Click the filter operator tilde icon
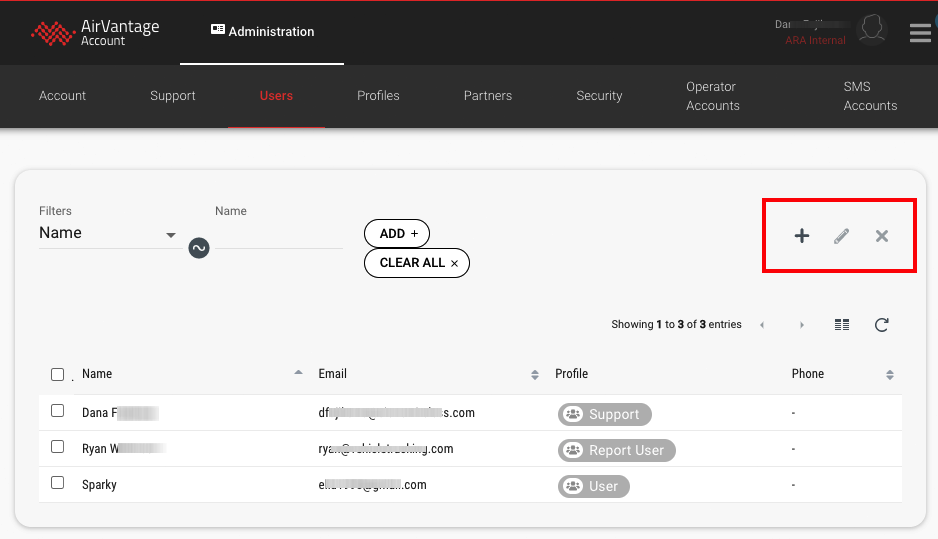Viewport: 938px width, 539px height. pyautogui.click(x=199, y=248)
